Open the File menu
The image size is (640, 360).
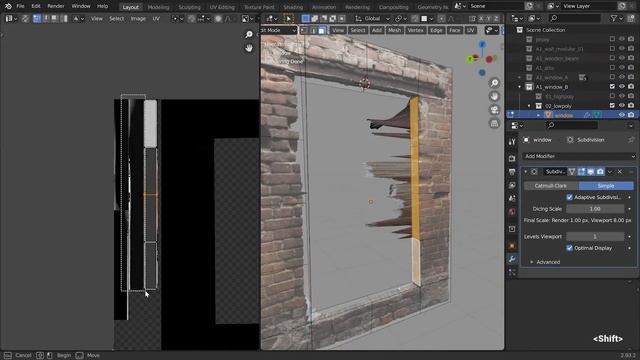[20, 6]
